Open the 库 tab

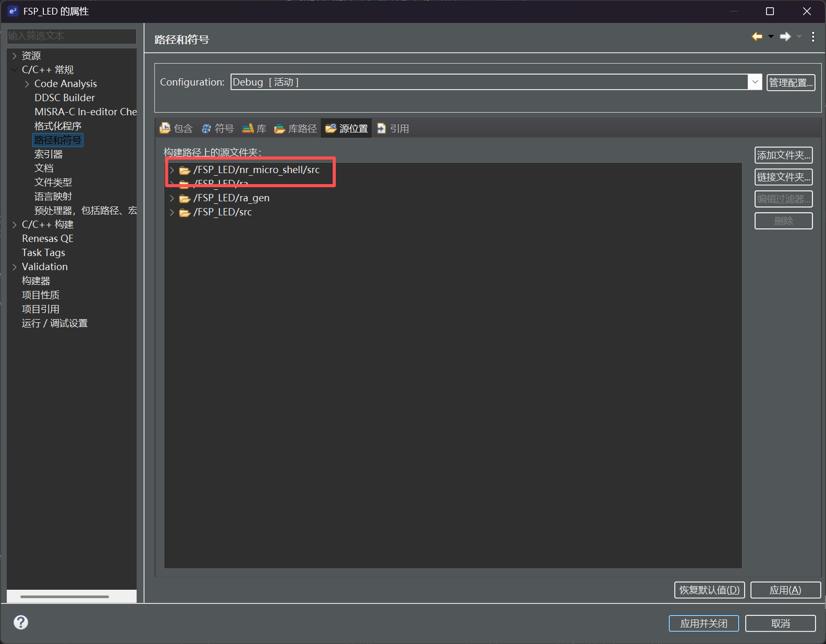coord(254,128)
